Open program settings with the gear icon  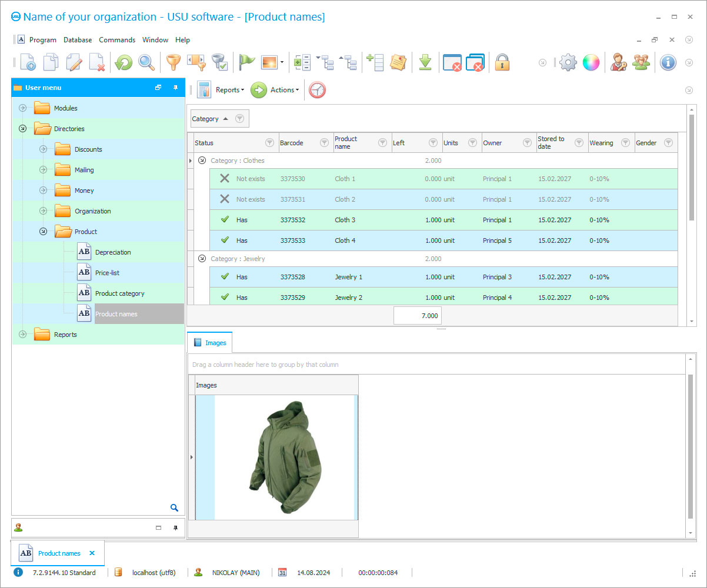(568, 62)
